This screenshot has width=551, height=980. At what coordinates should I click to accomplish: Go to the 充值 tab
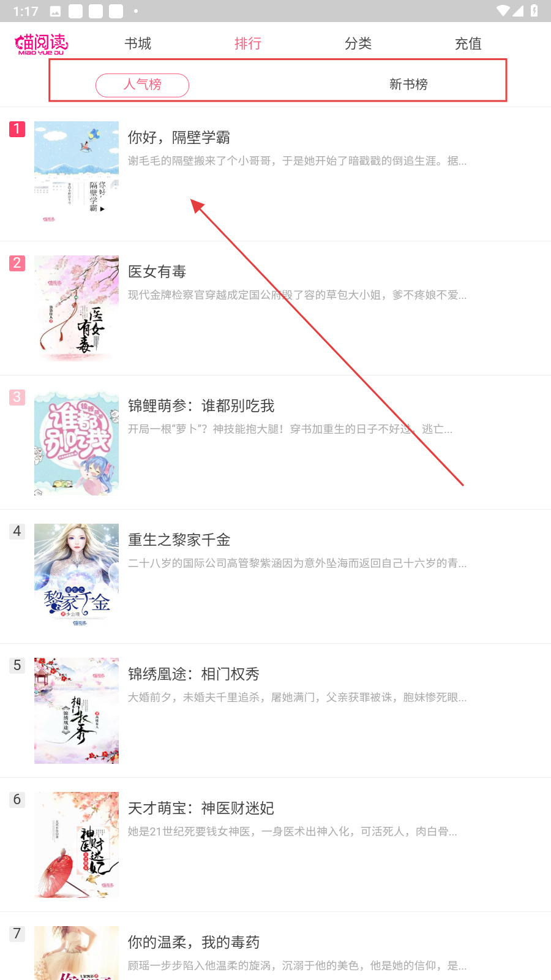468,43
